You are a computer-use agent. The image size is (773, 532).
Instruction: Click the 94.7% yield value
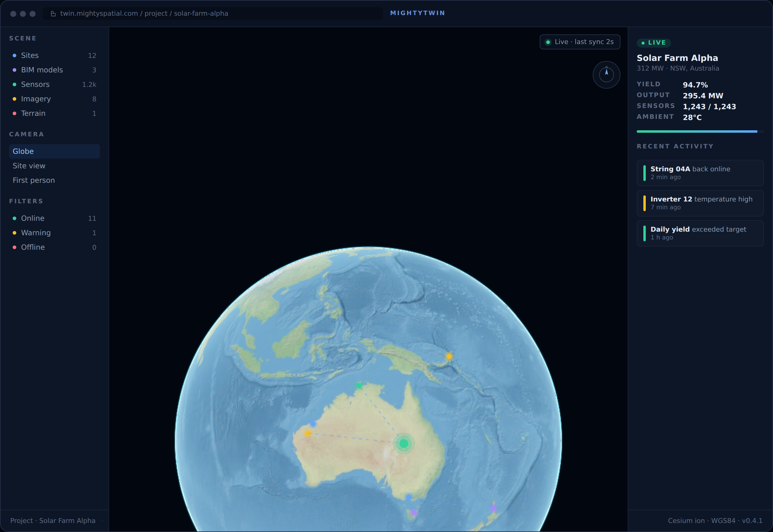pyautogui.click(x=695, y=85)
